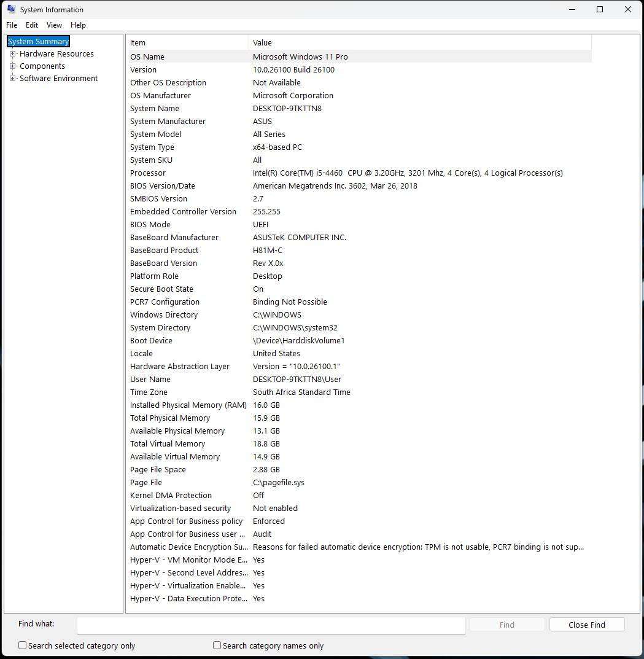Open the File menu

pos(12,25)
